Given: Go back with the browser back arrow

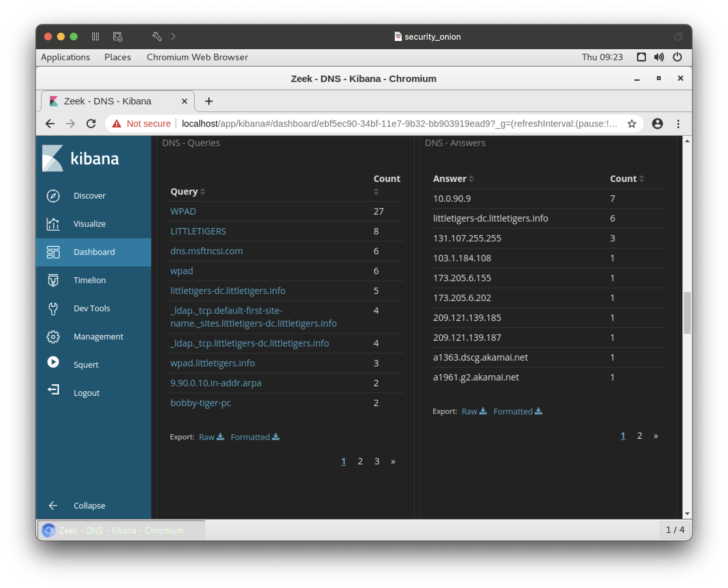Looking at the screenshot, I should click(50, 124).
